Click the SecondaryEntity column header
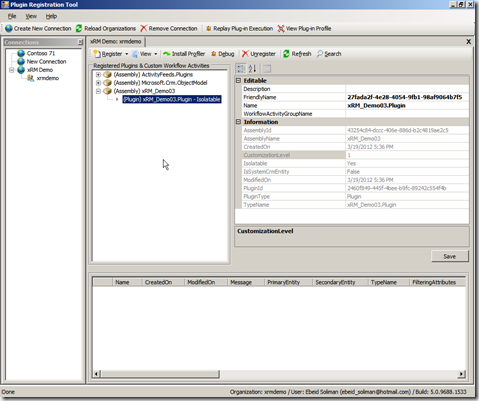Viewport: 479px width, 401px height. [340, 282]
